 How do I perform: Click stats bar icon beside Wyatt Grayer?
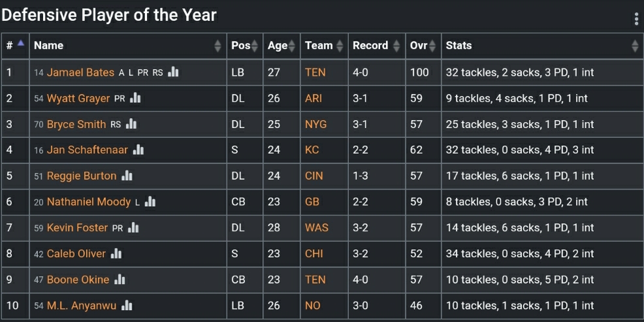click(x=135, y=98)
